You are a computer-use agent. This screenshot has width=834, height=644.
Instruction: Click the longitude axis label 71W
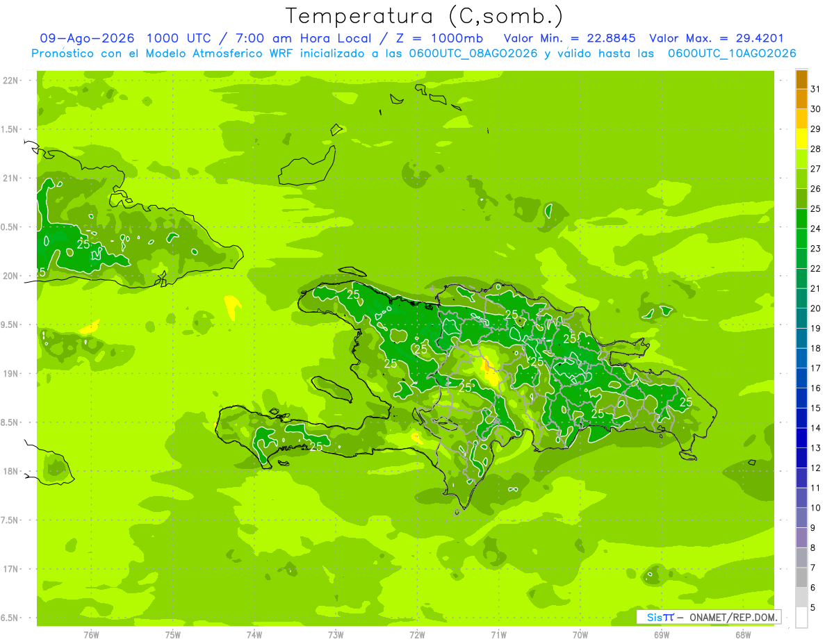click(x=498, y=635)
